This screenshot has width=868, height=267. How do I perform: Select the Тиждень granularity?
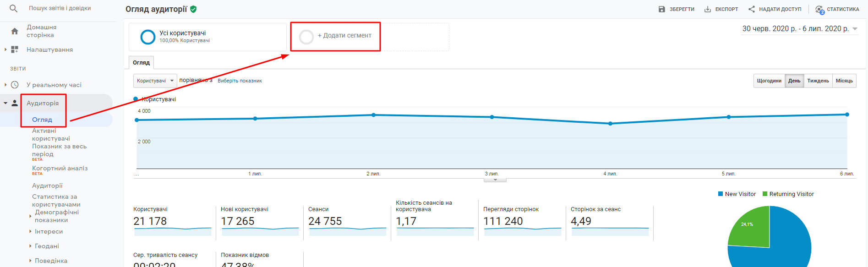(x=818, y=81)
